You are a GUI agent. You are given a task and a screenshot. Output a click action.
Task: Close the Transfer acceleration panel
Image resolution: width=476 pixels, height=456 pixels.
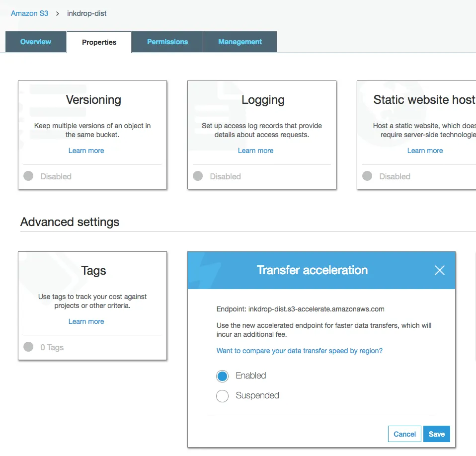(440, 270)
